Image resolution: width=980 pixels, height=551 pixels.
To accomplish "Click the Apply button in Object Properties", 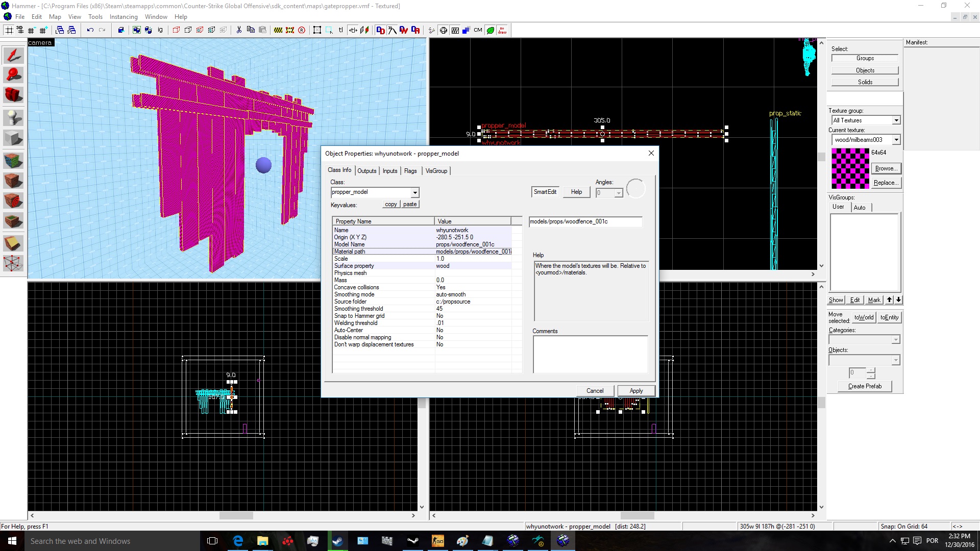I will (x=635, y=390).
